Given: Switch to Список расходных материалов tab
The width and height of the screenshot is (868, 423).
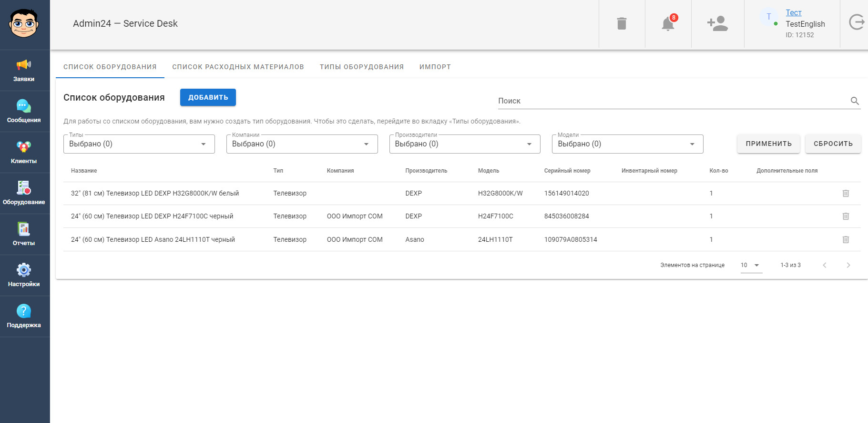Looking at the screenshot, I should [x=238, y=67].
